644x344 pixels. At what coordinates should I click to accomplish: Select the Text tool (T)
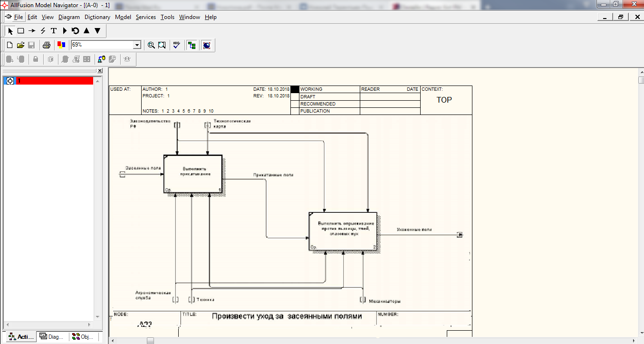click(x=54, y=31)
